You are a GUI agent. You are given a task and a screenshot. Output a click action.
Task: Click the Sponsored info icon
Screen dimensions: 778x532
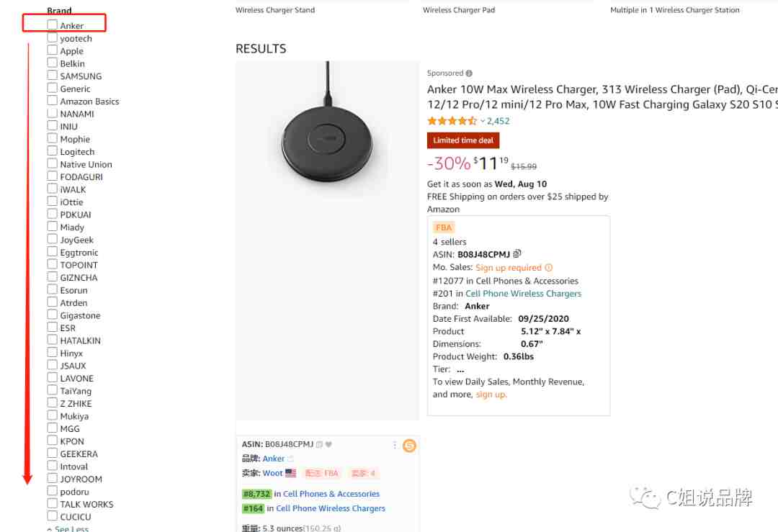[469, 73]
